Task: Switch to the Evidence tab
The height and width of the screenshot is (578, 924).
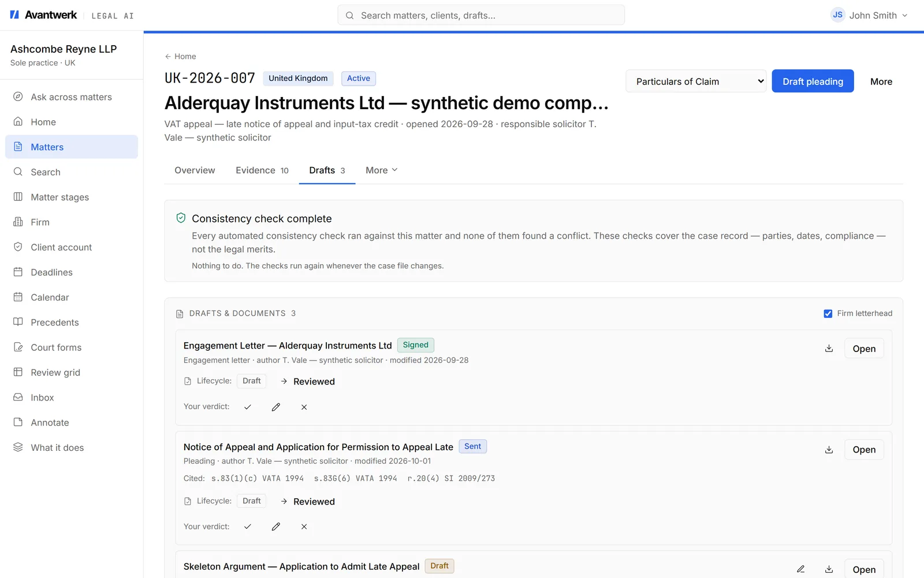Action: 262,170
